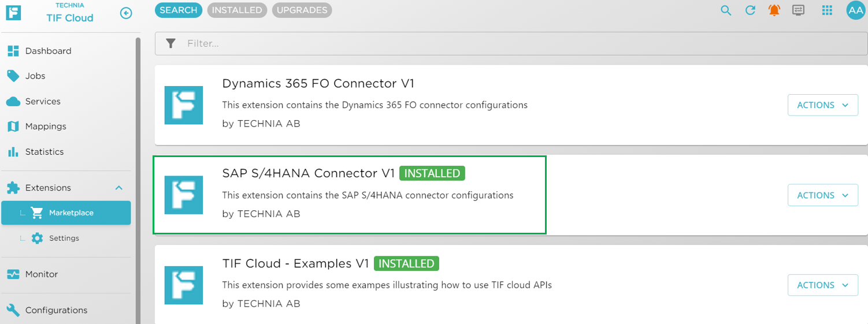Open ACTIONS dropdown for SAP S/4HANA connector
Screen dimensions: 868x324
[822, 195]
